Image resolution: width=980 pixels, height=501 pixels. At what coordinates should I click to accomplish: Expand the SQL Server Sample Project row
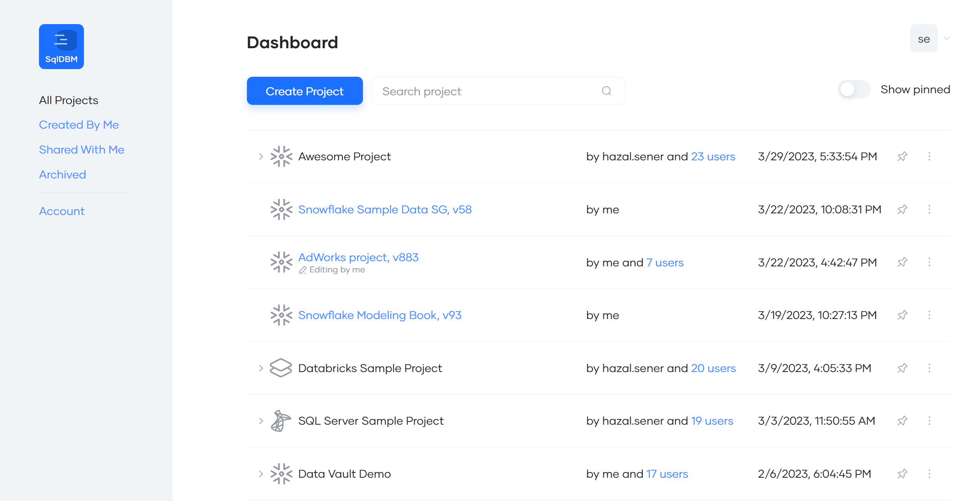coord(261,421)
